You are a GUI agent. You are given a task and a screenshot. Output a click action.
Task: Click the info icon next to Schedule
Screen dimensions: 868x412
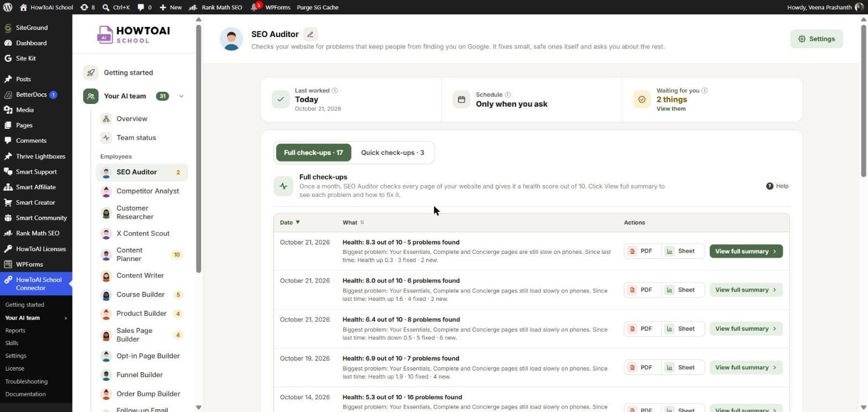coord(508,95)
